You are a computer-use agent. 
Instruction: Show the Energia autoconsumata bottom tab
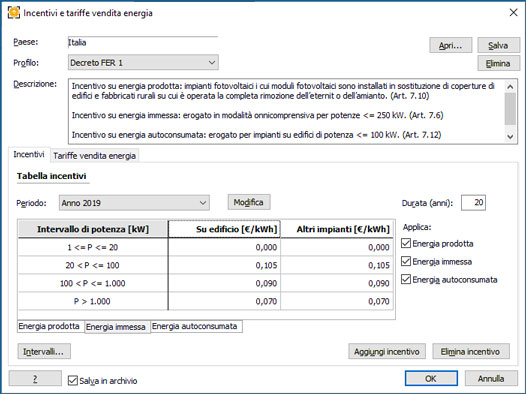195,326
